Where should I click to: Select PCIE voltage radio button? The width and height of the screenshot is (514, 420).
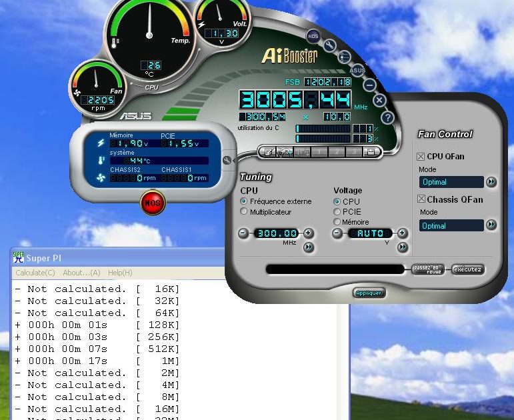337,212
